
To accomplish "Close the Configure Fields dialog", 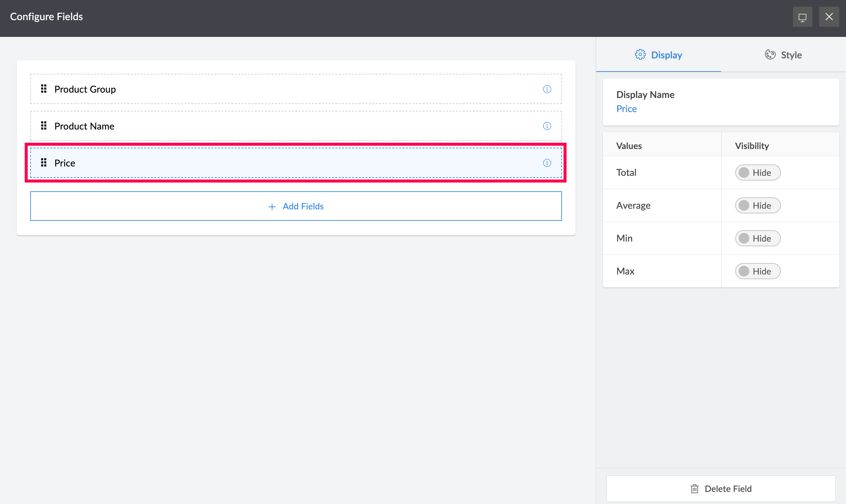I will (x=829, y=17).
